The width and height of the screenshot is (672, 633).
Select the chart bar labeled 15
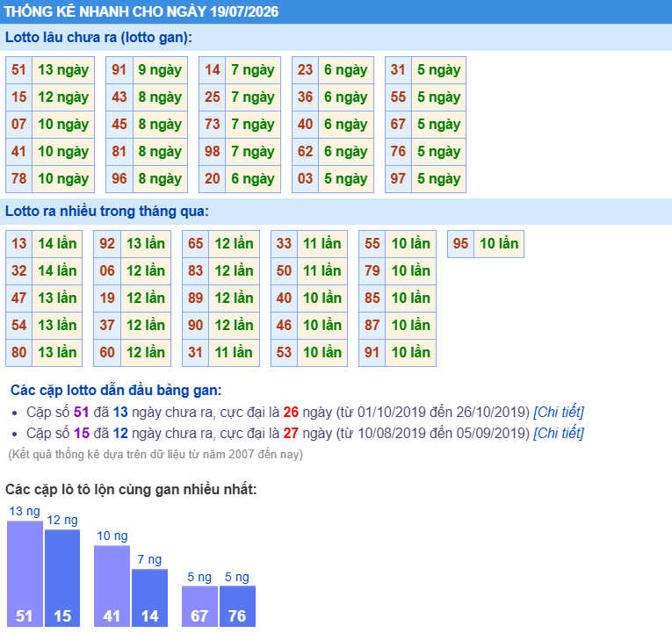point(62,579)
